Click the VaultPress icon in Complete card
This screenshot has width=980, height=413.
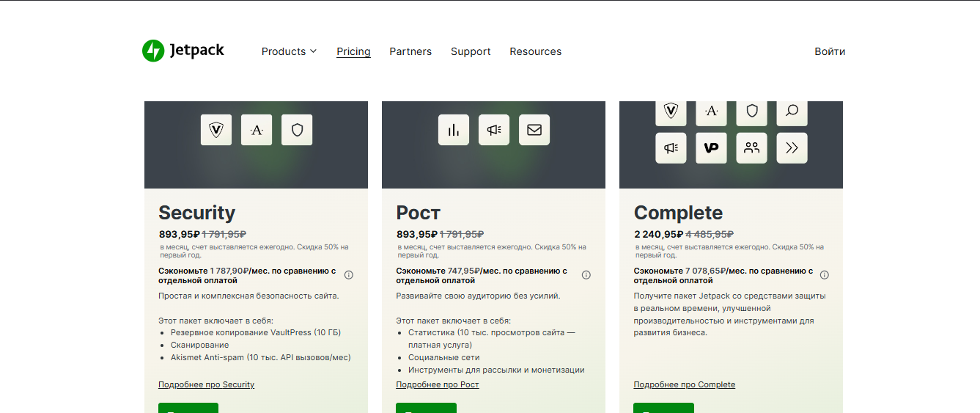point(671,112)
